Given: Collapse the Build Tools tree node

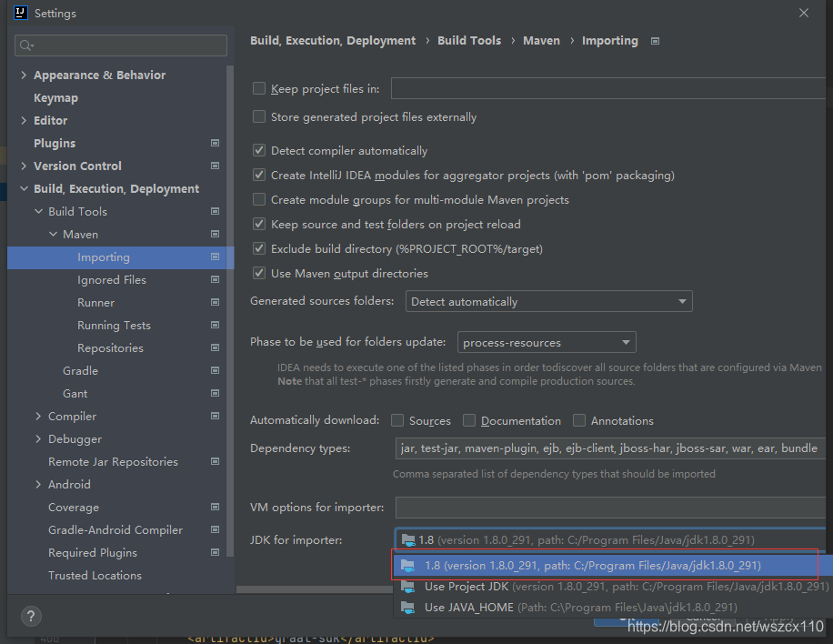Looking at the screenshot, I should tap(38, 211).
